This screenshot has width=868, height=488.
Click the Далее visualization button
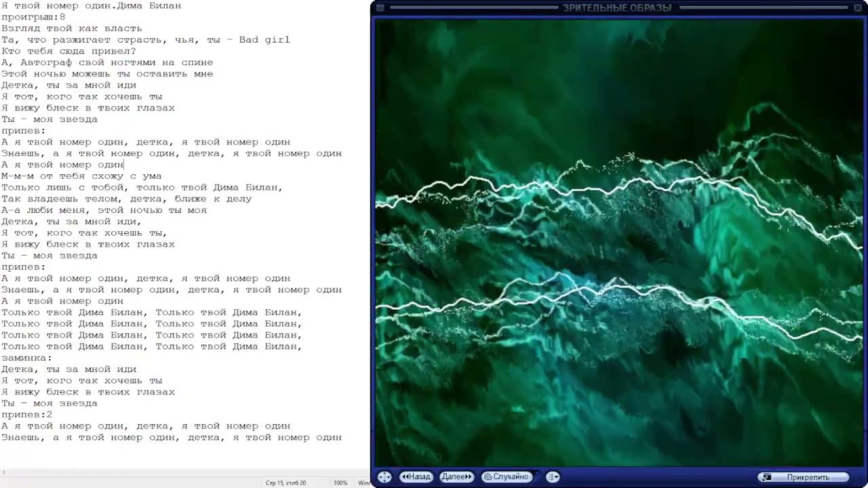(x=456, y=476)
